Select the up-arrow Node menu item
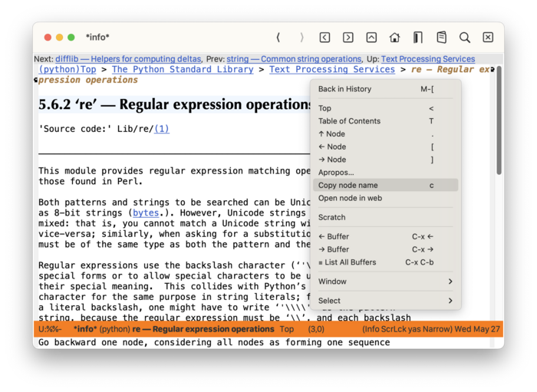Screen dimensions: 537x392 tap(386, 133)
